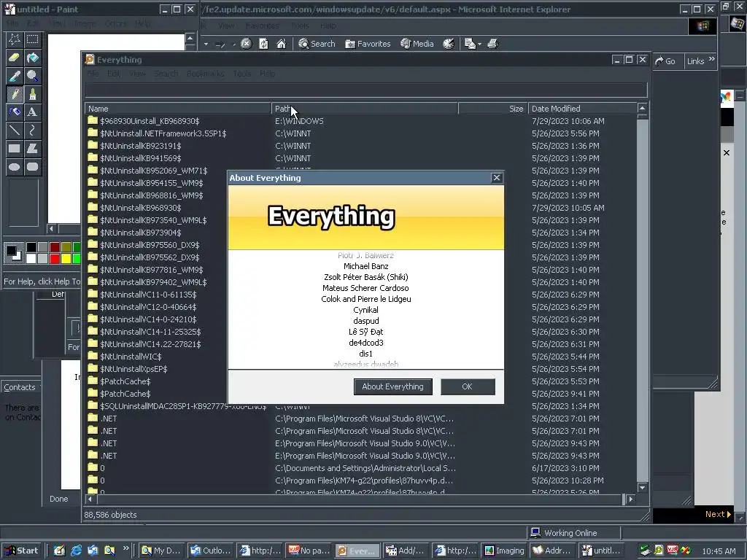Click the Next link in the browser page

[x=718, y=514]
